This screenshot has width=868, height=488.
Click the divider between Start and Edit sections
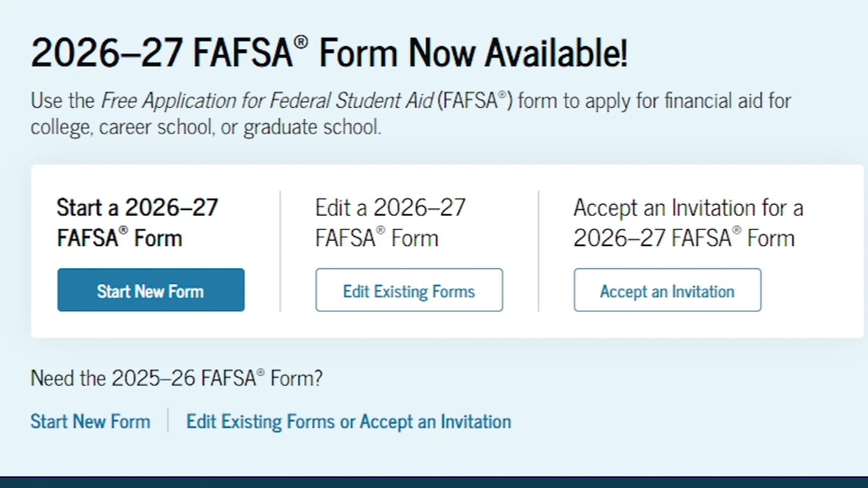280,251
